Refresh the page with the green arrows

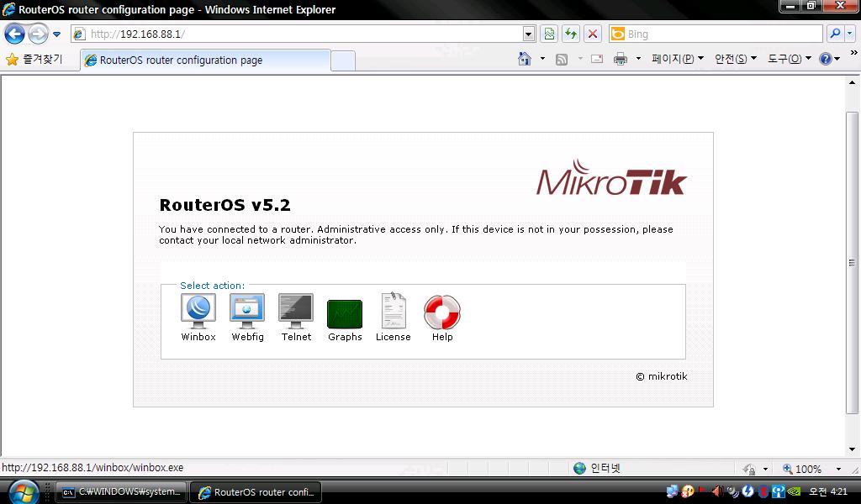571,34
